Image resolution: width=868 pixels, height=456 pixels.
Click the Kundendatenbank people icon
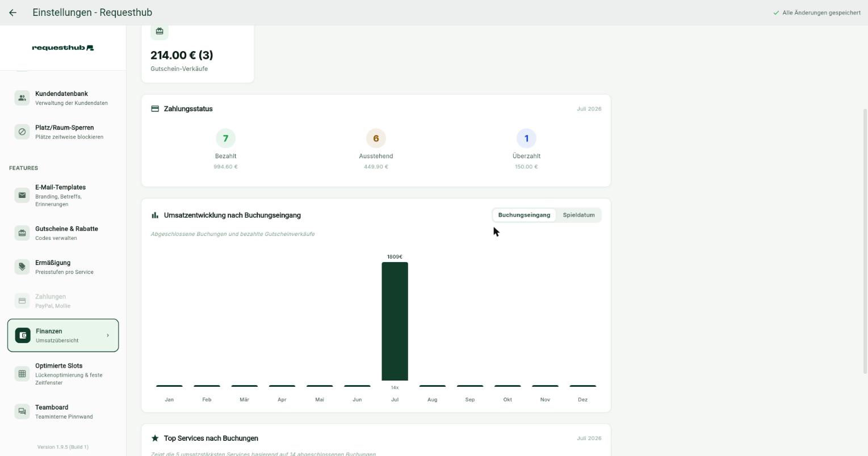click(x=22, y=98)
